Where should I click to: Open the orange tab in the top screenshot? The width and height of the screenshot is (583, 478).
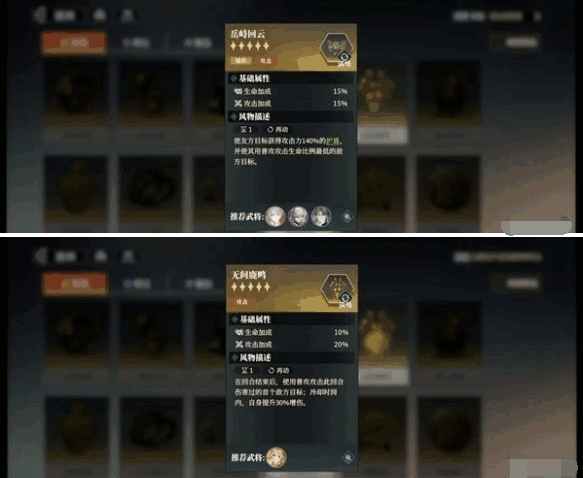(75, 43)
